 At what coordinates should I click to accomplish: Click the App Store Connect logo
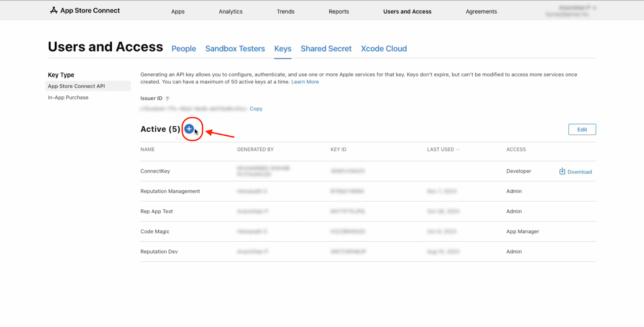coord(85,10)
